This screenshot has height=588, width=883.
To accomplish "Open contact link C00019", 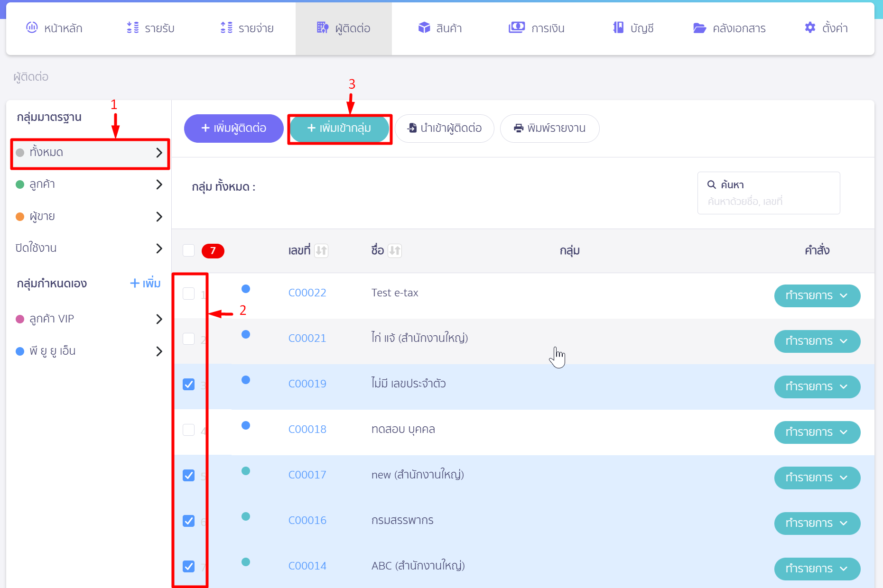I will (307, 384).
